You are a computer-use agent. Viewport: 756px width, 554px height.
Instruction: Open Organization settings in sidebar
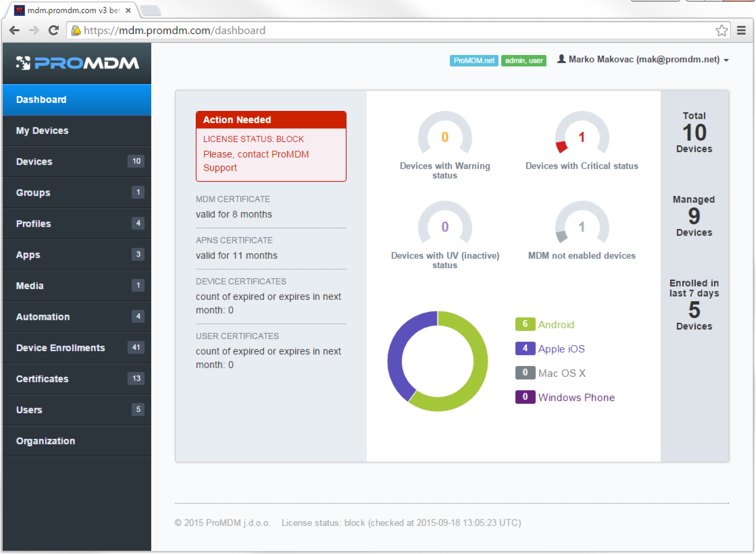pyautogui.click(x=77, y=441)
